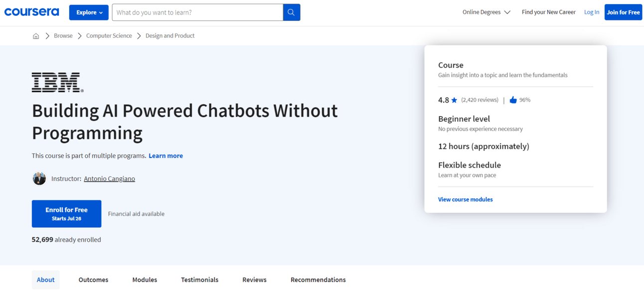
Task: Navigate to Design and Product breadcrumb
Action: (170, 36)
